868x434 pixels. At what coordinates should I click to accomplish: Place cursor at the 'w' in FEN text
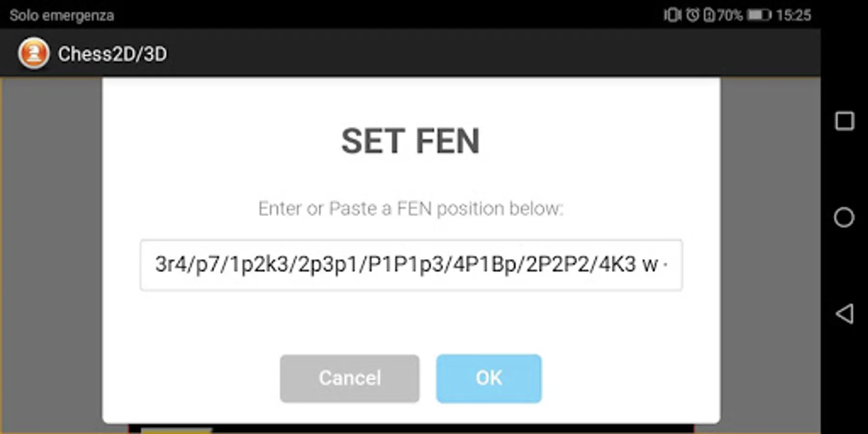650,265
